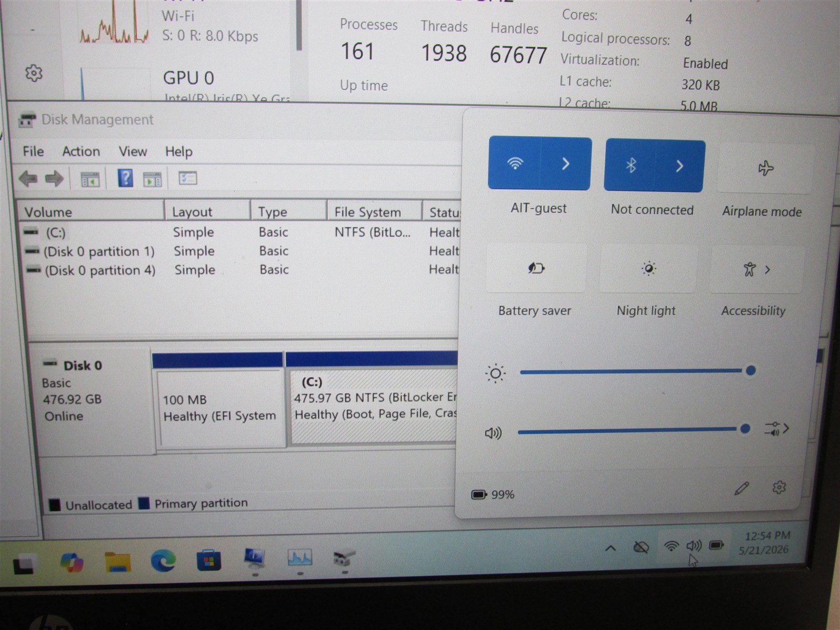The width and height of the screenshot is (840, 630).
Task: Enable Airplane mode
Action: click(x=765, y=168)
